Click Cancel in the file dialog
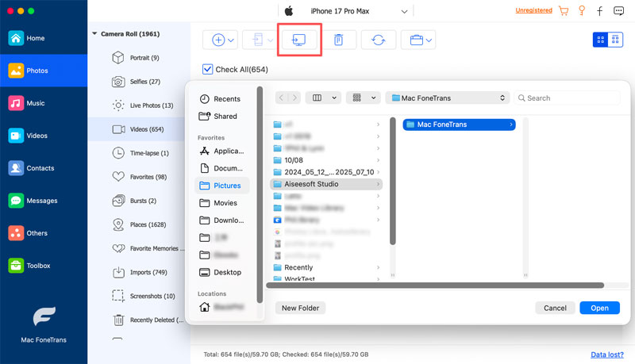The image size is (635, 364). pos(555,308)
